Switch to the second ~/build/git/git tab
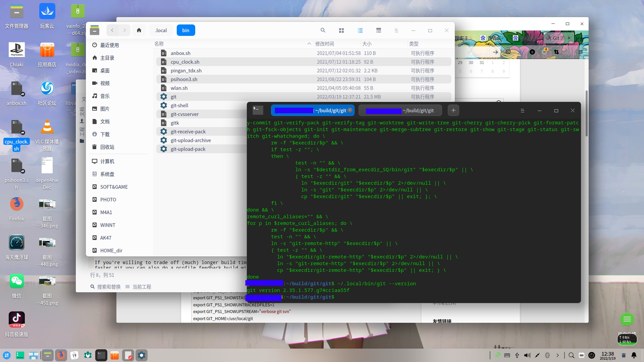Viewport: 644px width, 362px height. 400,111
